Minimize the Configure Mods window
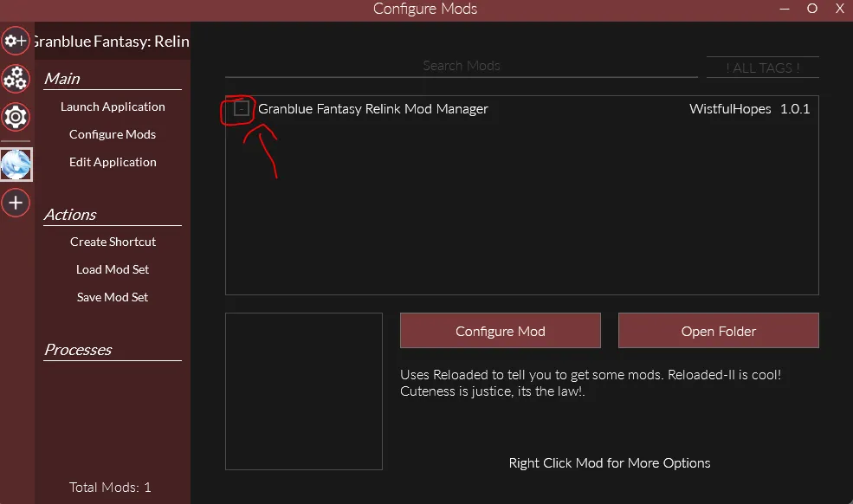Viewport: 853px width, 504px height. (x=785, y=9)
